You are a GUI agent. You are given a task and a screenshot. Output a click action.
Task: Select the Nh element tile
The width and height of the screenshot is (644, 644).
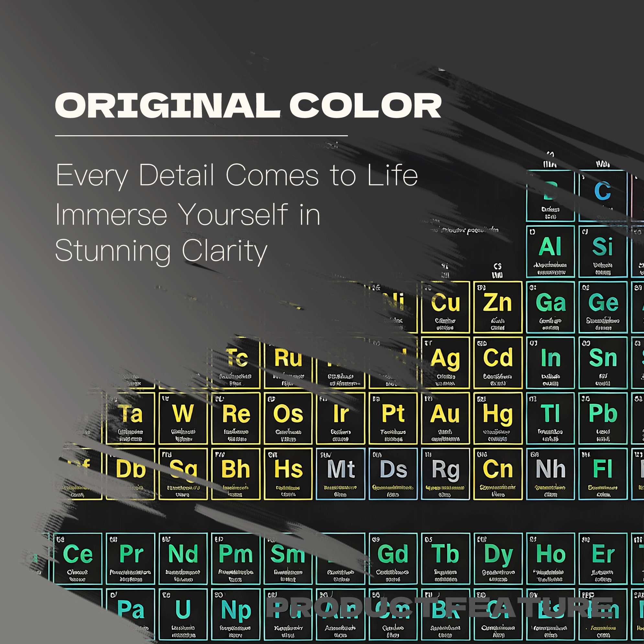coord(551,474)
